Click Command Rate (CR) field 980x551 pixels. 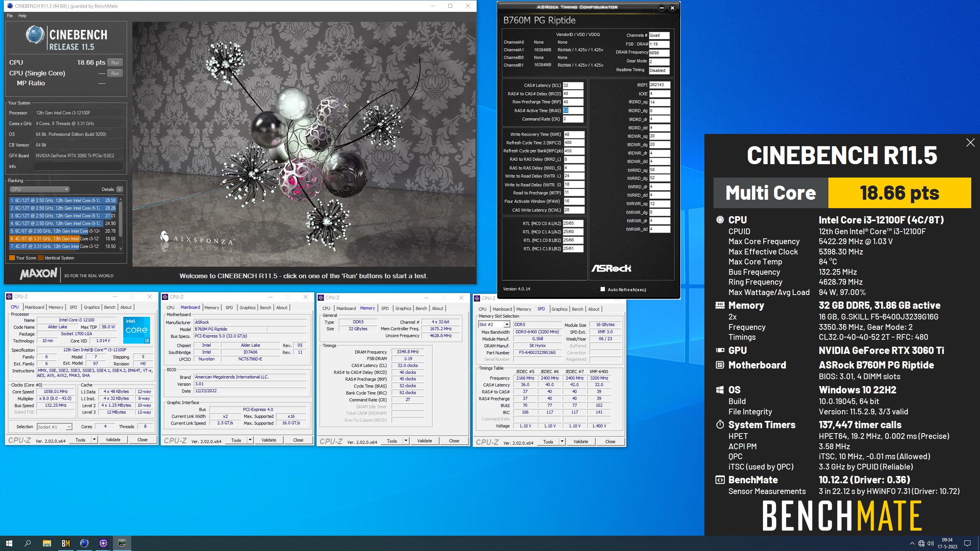tap(573, 119)
